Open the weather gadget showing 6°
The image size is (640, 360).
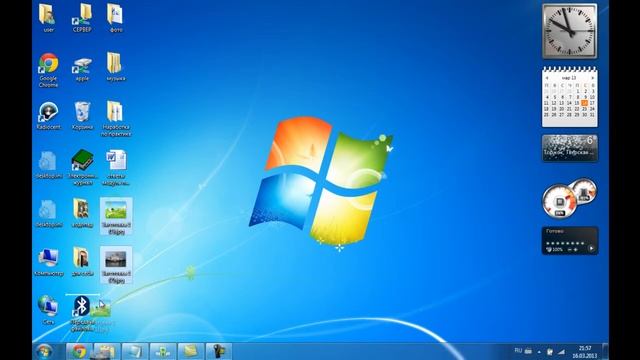click(x=570, y=148)
